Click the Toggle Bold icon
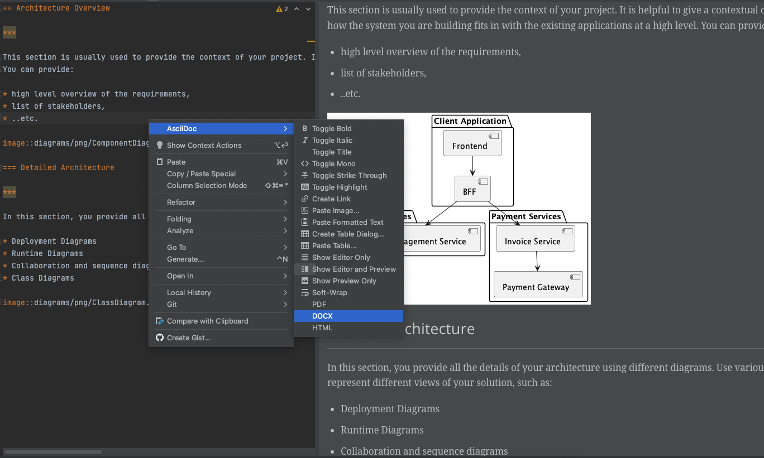 (305, 129)
